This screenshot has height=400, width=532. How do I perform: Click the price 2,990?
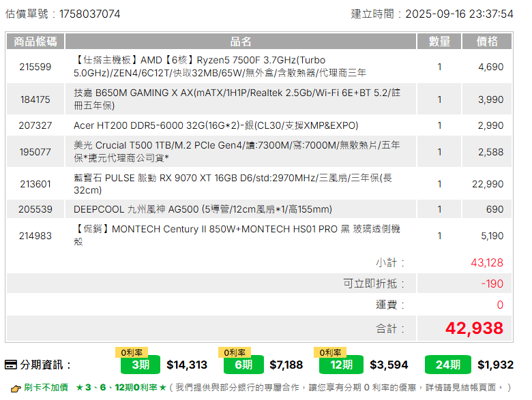click(490, 125)
